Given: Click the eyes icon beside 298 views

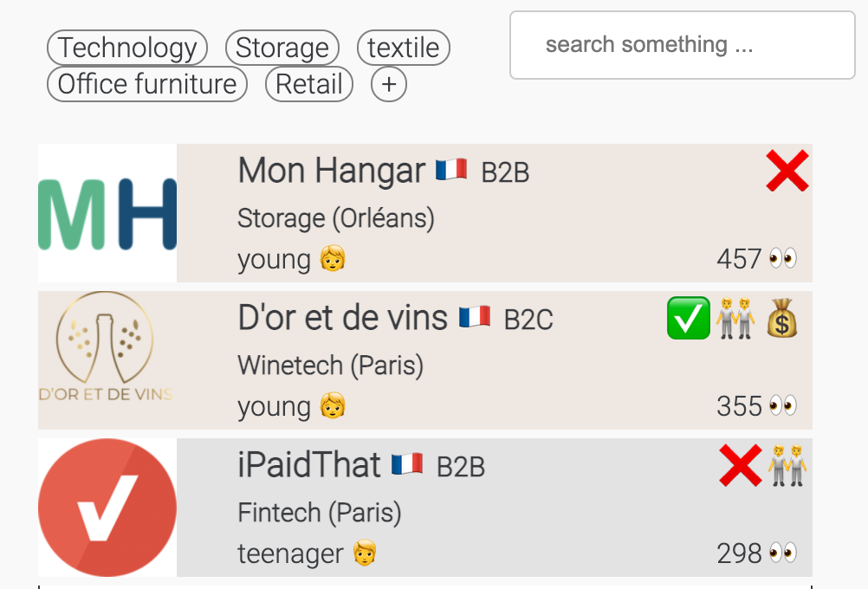Looking at the screenshot, I should click(x=782, y=553).
